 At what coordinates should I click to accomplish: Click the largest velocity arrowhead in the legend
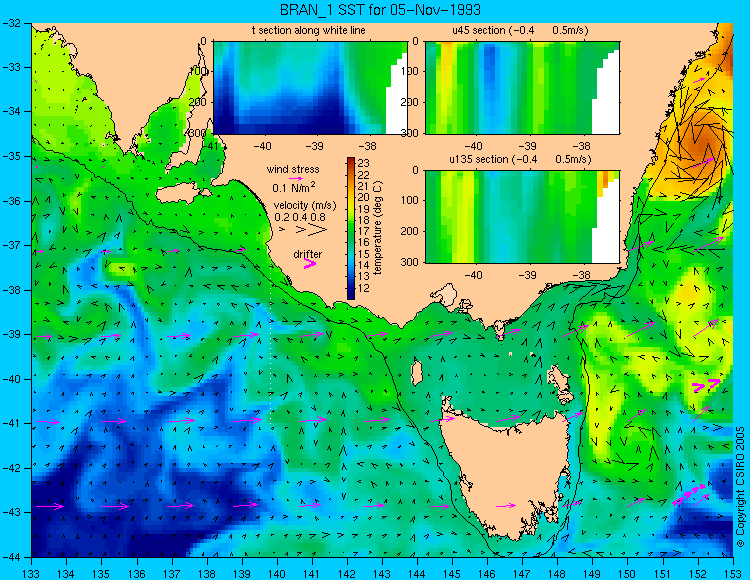[318, 230]
